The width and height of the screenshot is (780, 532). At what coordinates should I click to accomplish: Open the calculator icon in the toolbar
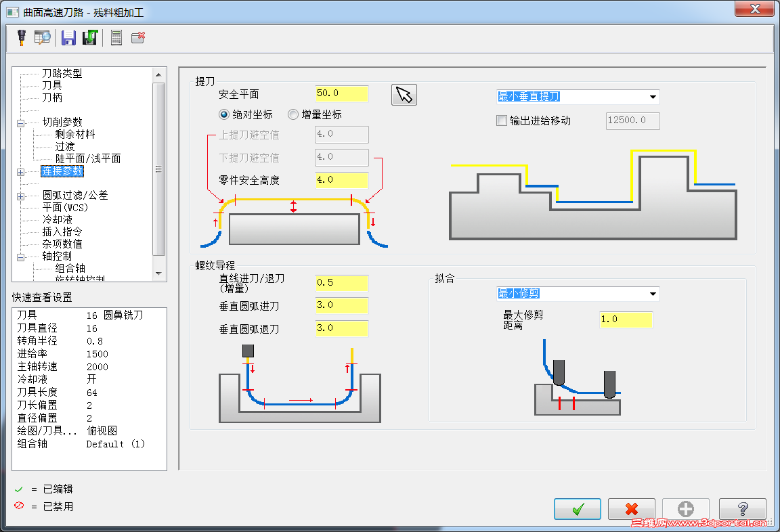116,37
